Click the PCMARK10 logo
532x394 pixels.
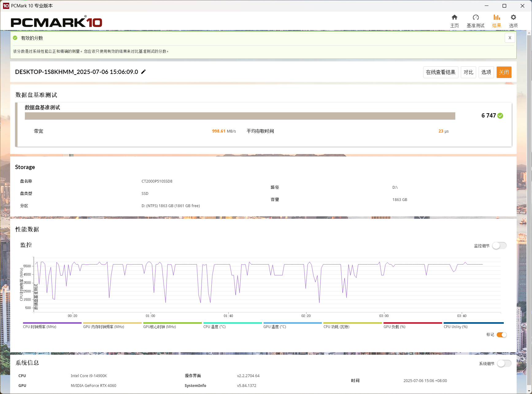tap(56, 22)
